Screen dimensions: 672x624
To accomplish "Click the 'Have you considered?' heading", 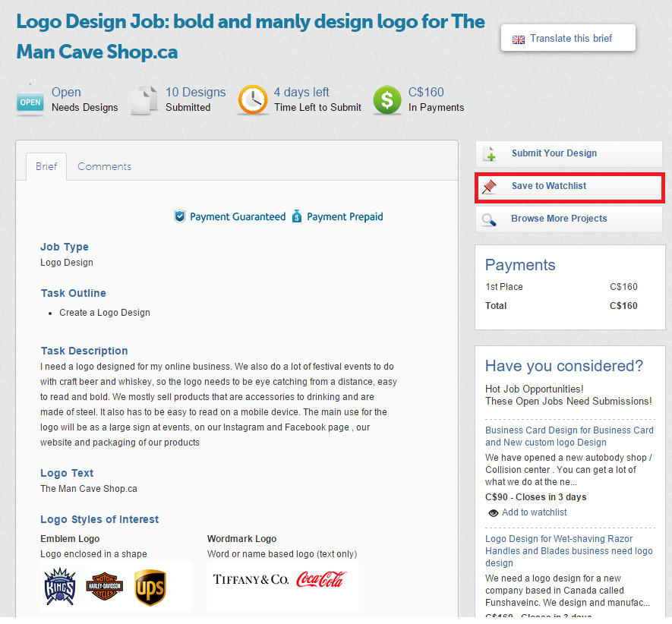I will [x=564, y=366].
